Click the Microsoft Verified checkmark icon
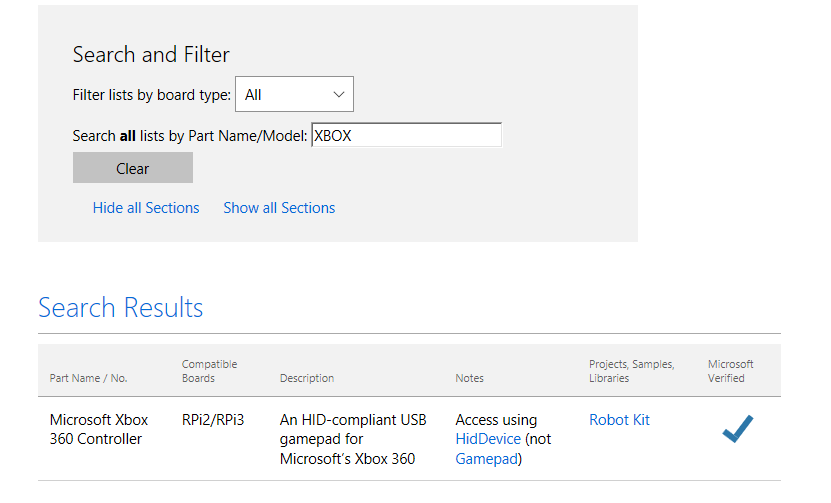This screenshot has height=503, width=831. point(738,428)
